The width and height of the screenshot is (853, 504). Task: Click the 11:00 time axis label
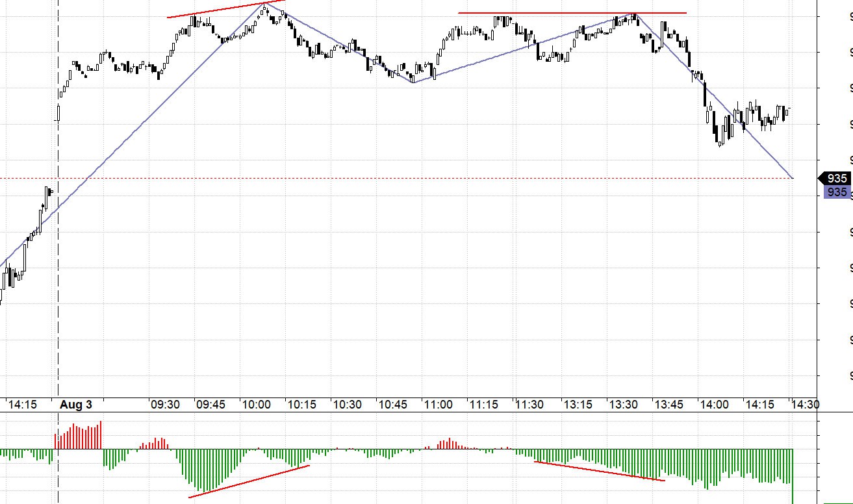tap(438, 405)
